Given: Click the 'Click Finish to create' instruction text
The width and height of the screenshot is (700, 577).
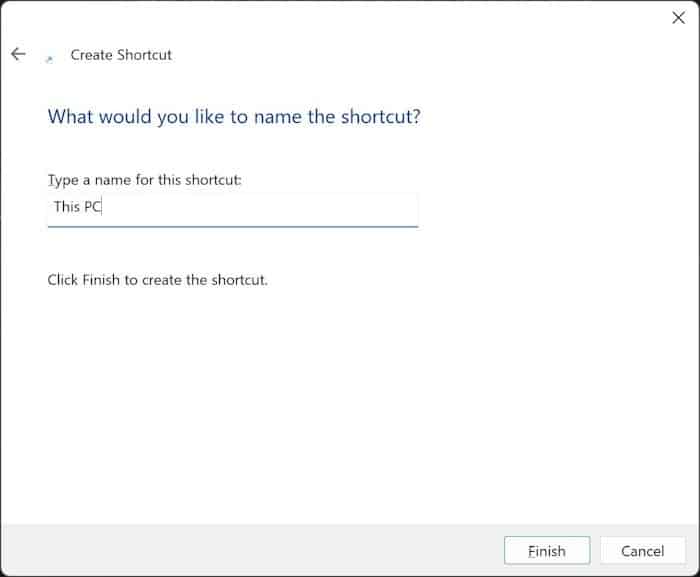Looking at the screenshot, I should pos(157,280).
